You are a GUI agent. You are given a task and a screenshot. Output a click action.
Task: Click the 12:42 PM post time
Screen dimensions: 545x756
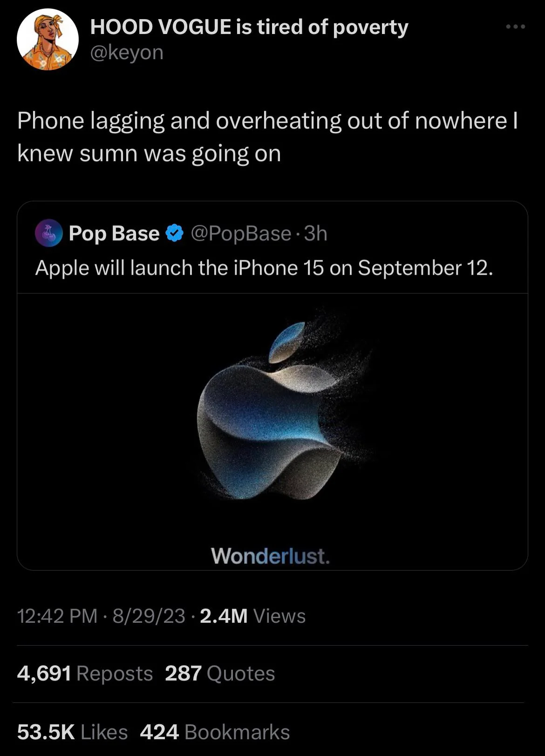click(x=57, y=616)
